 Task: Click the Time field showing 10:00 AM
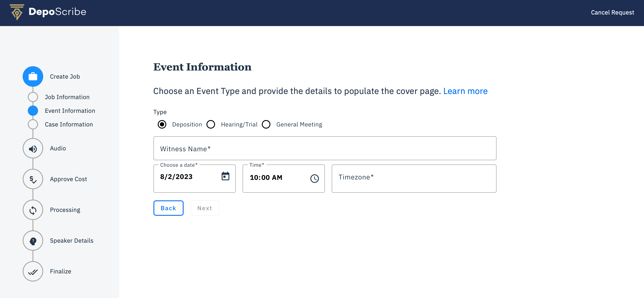click(x=275, y=178)
